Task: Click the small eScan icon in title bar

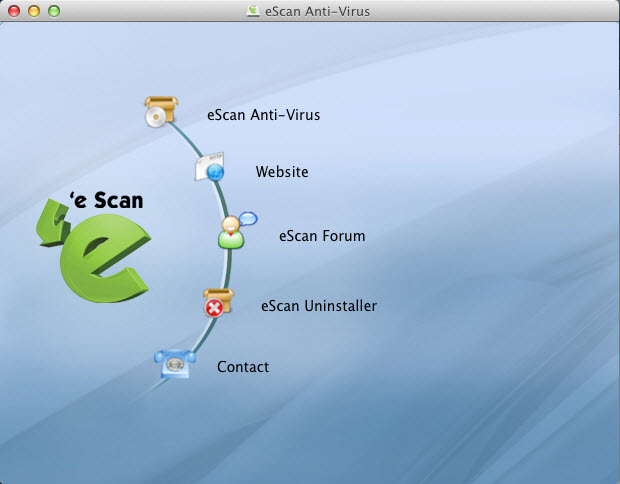Action: coord(252,11)
